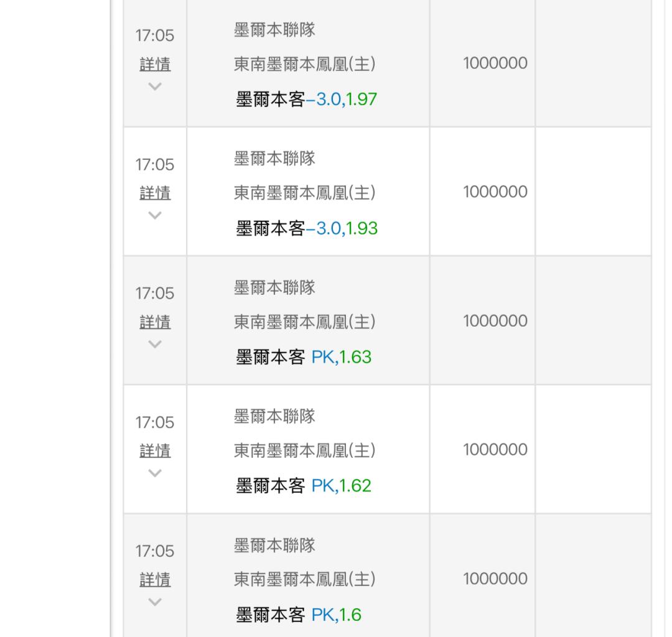Click the 1000000 amount in the 1.97 row
This screenshot has height=637, width=672.
[495, 63]
